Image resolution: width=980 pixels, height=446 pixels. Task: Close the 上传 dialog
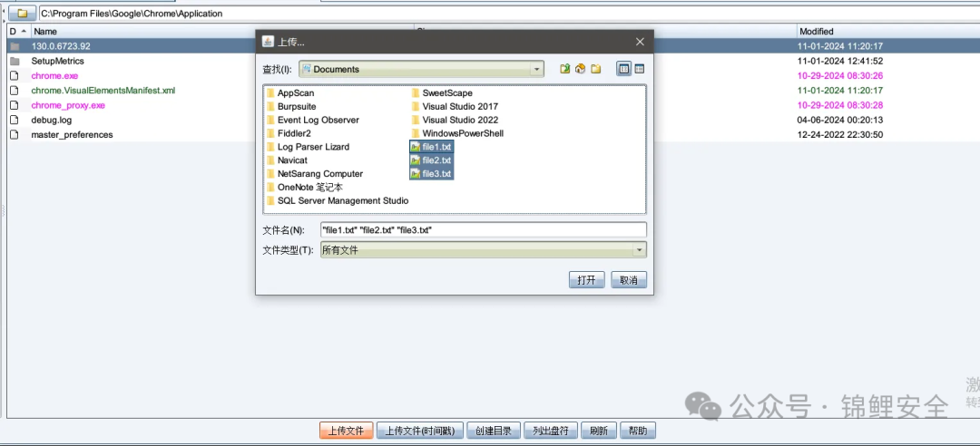pyautogui.click(x=640, y=42)
